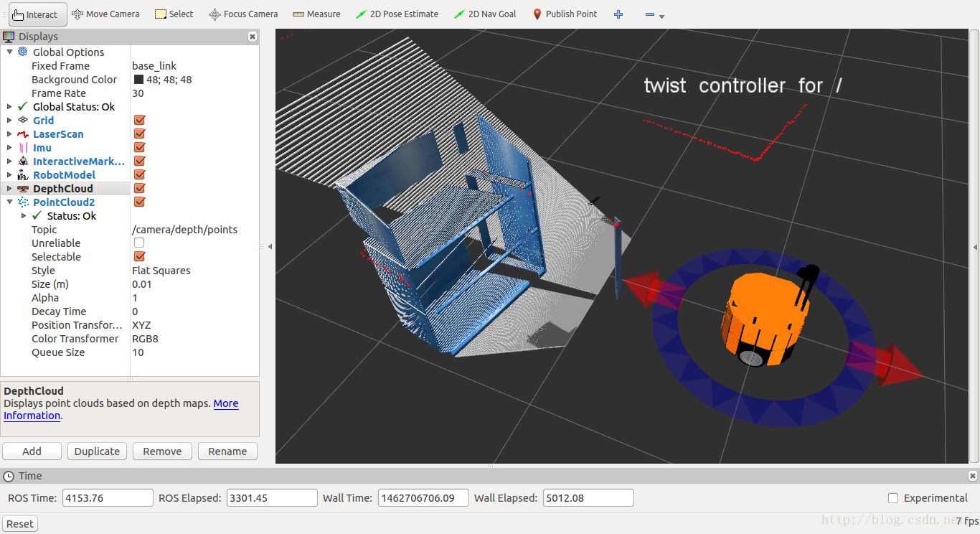
Task: Click the Add display button
Action: (32, 451)
